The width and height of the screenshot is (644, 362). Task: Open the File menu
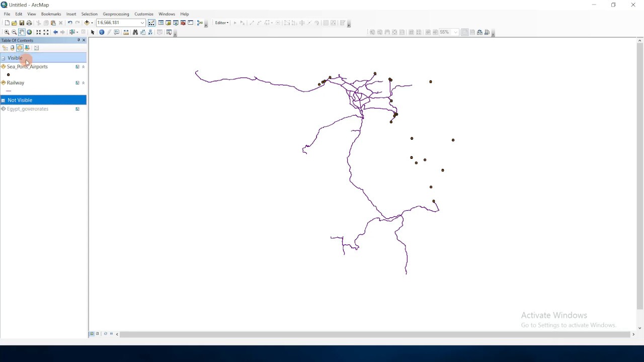(x=7, y=14)
